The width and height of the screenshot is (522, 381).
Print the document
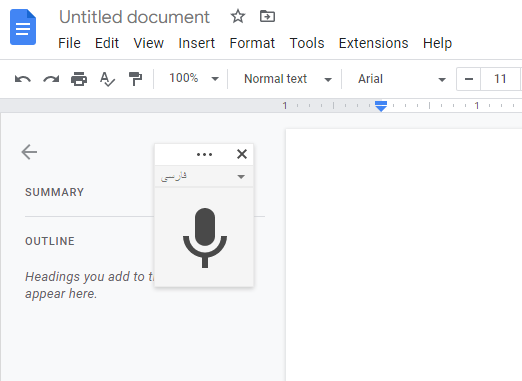[79, 79]
